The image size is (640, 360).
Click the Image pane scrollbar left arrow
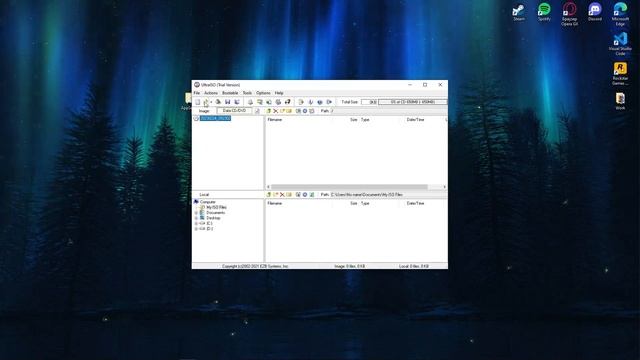(269, 187)
